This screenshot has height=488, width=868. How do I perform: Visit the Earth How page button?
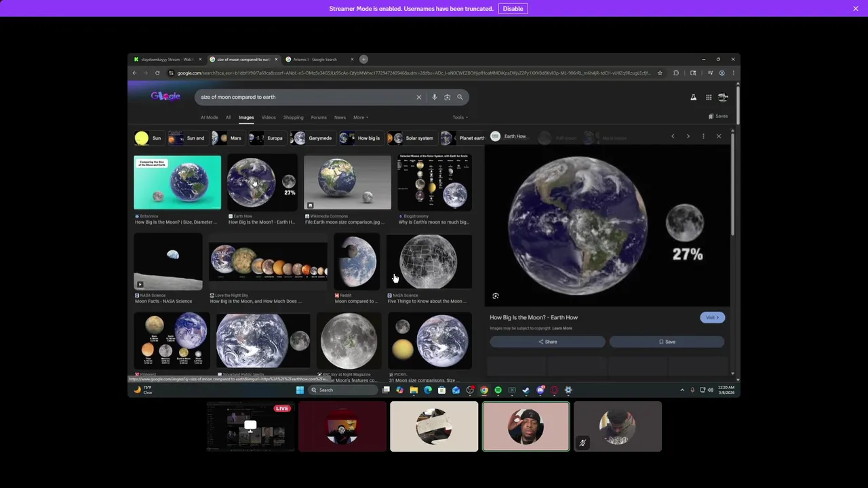click(712, 317)
